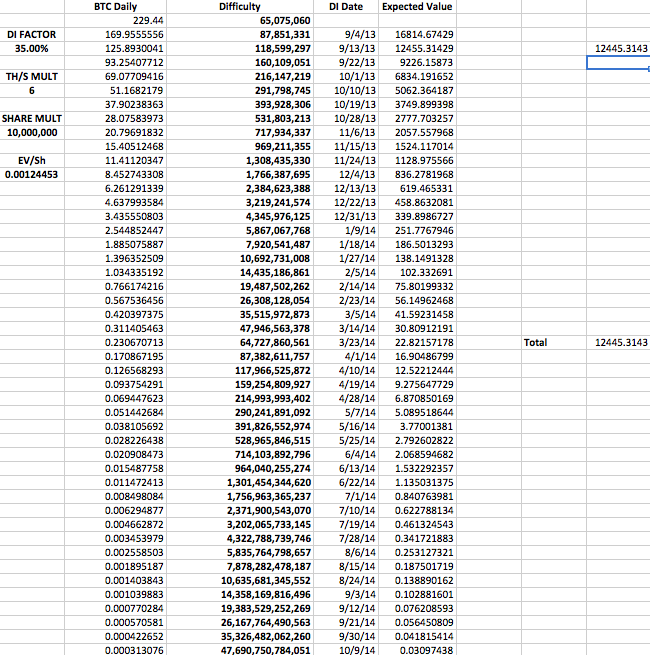Select the EV/Sh value 0.00124453
Viewport: 650px width, 655px height.
32,175
